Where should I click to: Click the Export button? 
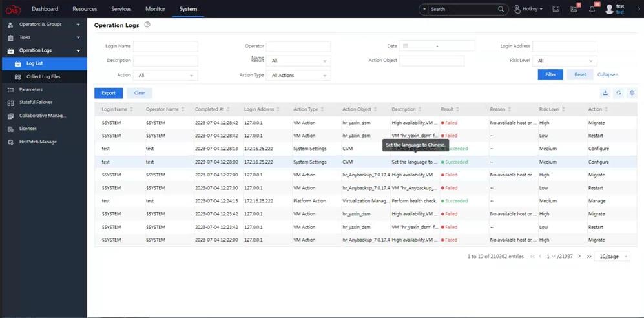(109, 93)
